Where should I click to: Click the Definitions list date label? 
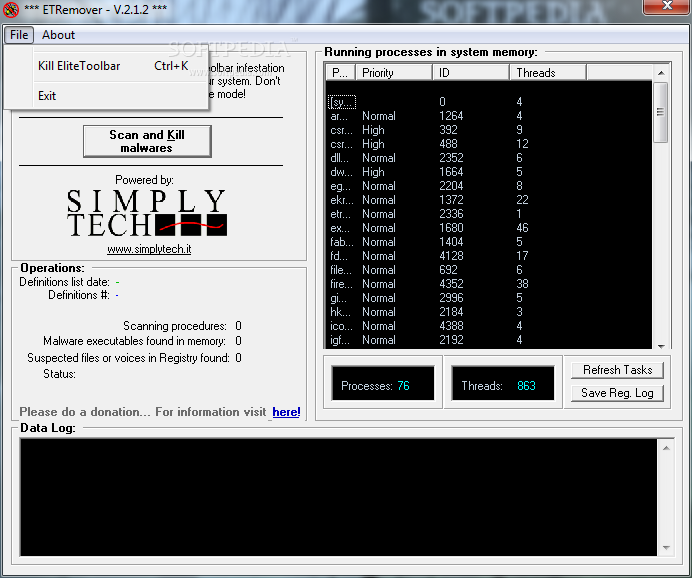[x=64, y=282]
